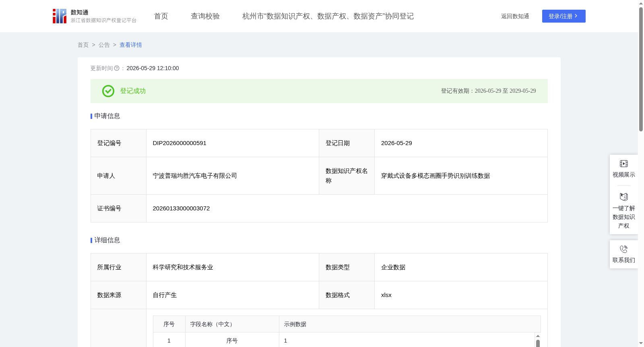The height and width of the screenshot is (347, 644).
Task: Click the xlsx data format value
Action: [x=386, y=295]
